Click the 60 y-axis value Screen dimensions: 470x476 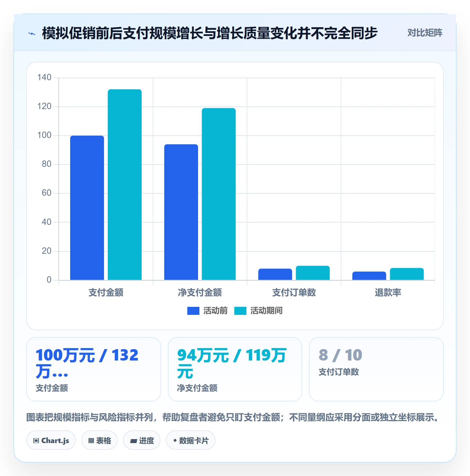[47, 193]
